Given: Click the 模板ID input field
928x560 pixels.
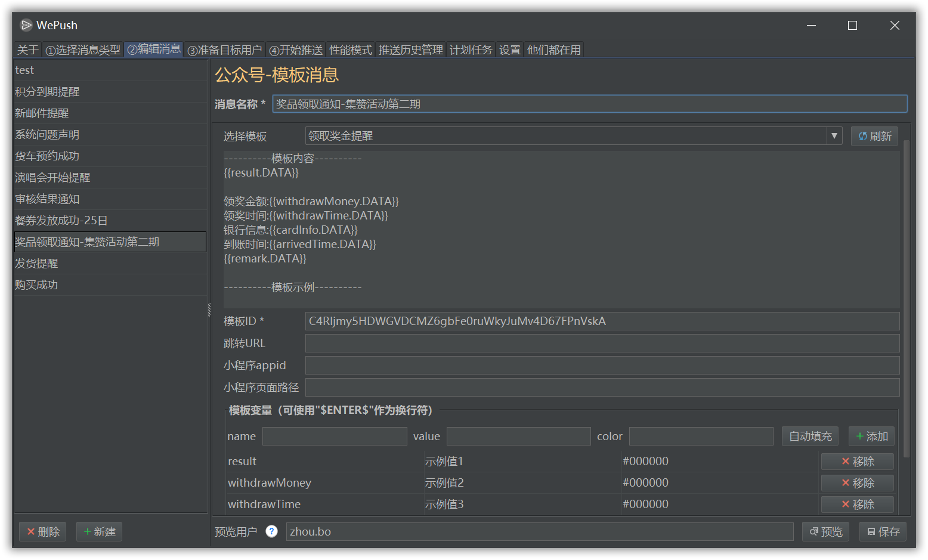Looking at the screenshot, I should point(602,321).
